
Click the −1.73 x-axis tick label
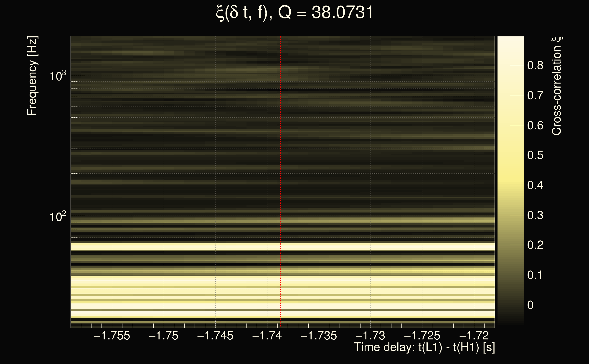coord(370,336)
